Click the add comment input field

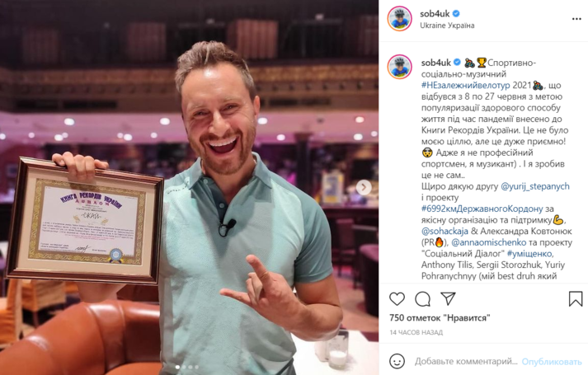[466, 362]
